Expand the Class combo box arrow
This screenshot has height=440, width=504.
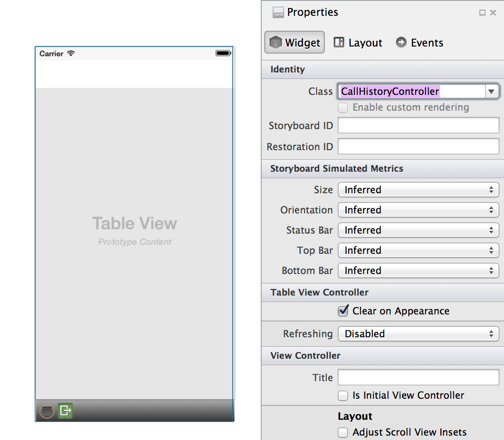491,91
